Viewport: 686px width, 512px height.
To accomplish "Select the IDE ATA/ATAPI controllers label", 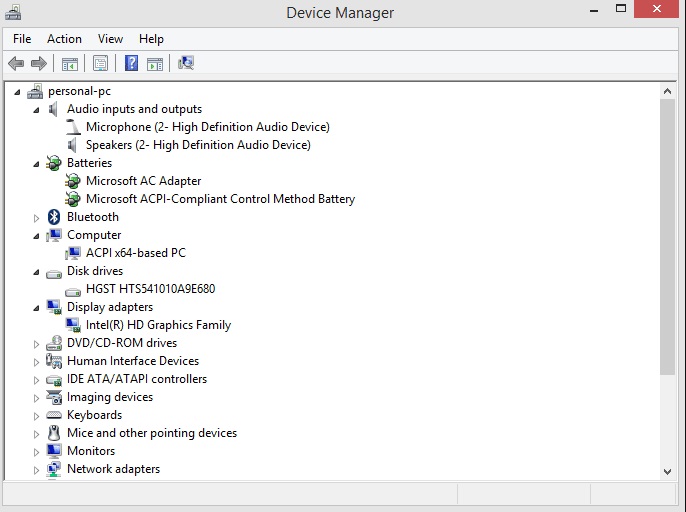I will pyautogui.click(x=137, y=379).
